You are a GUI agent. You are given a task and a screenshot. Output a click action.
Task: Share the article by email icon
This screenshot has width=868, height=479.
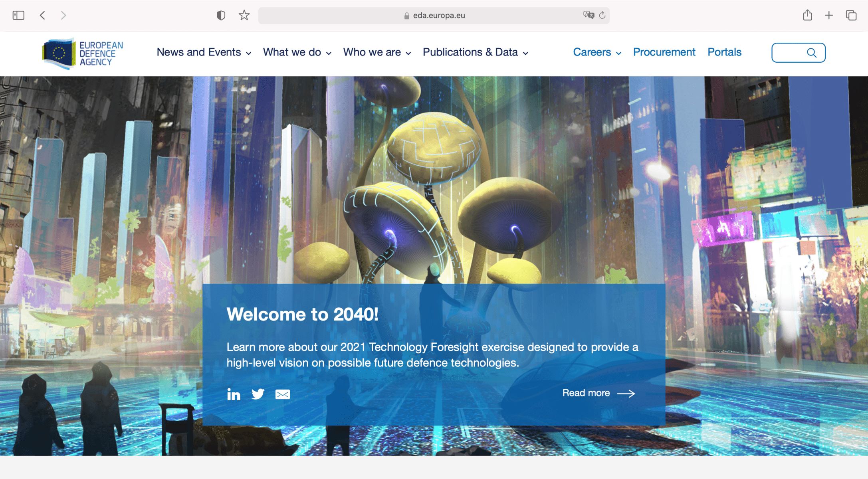coord(283,394)
